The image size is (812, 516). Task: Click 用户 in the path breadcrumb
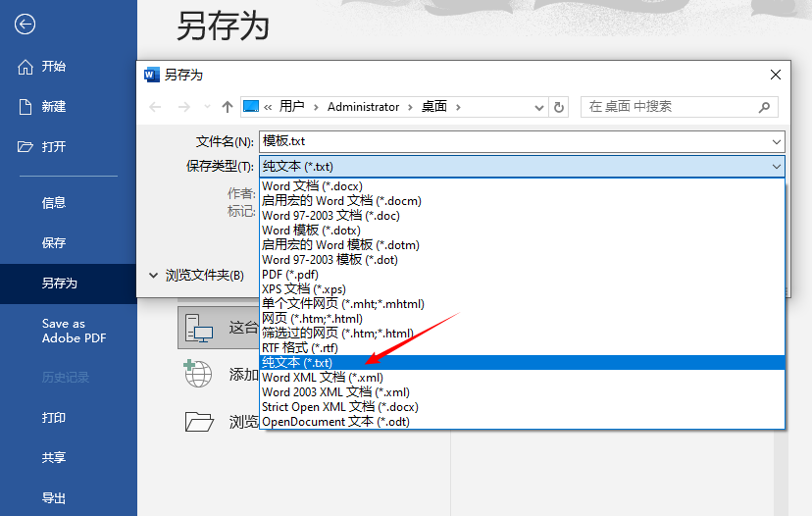[x=291, y=107]
